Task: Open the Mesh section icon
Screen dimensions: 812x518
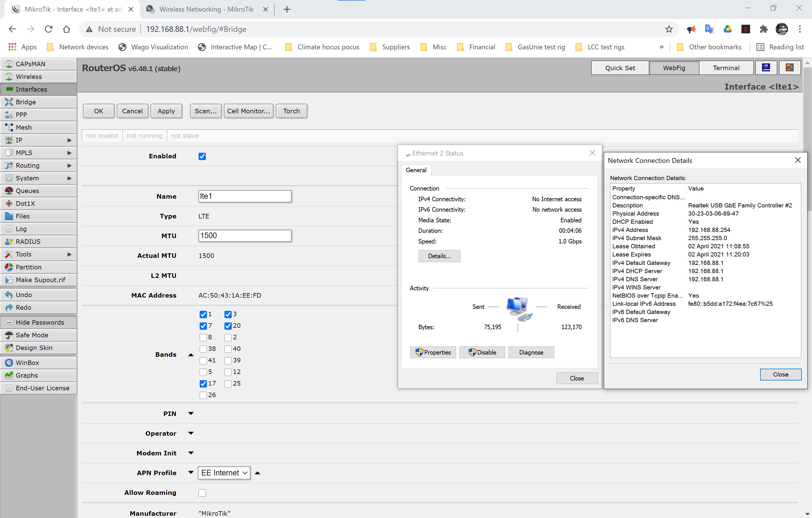Action: click(9, 127)
